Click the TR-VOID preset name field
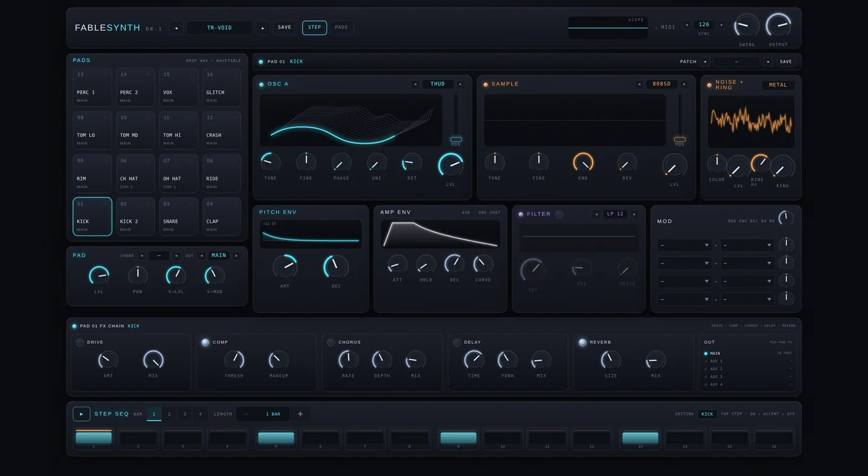868x476 pixels. pos(219,28)
